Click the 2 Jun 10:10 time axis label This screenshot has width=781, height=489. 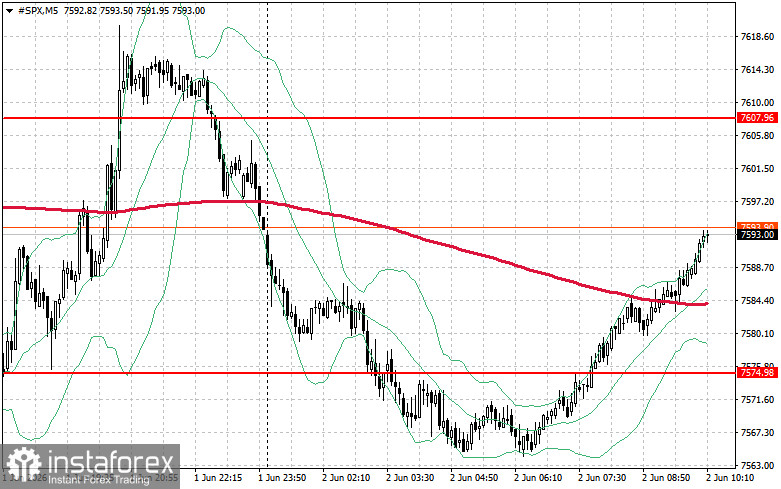(x=730, y=478)
